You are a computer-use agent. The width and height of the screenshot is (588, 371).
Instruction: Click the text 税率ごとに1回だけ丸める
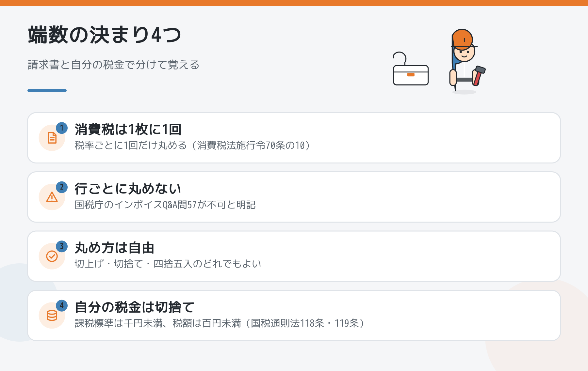131,145
